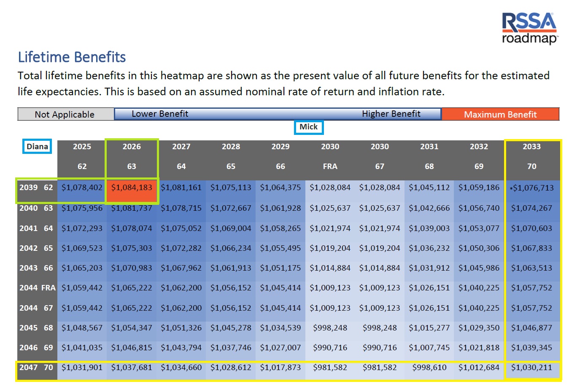This screenshot has width=577, height=392.
Task: Select column header 2033 age 70
Action: (x=531, y=157)
